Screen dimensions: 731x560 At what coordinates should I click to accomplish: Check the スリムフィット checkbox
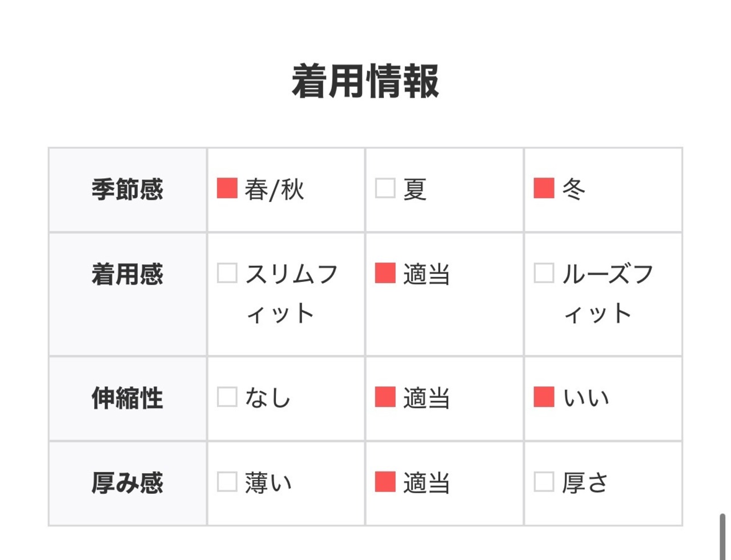(x=227, y=273)
